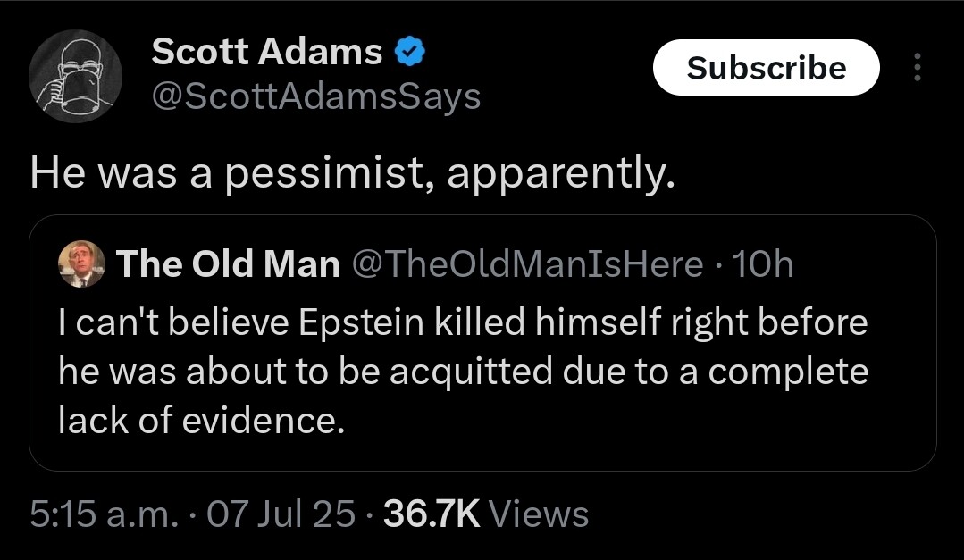Click 'lack of evidence.' line in quote
This screenshot has width=964, height=560.
coord(202,421)
